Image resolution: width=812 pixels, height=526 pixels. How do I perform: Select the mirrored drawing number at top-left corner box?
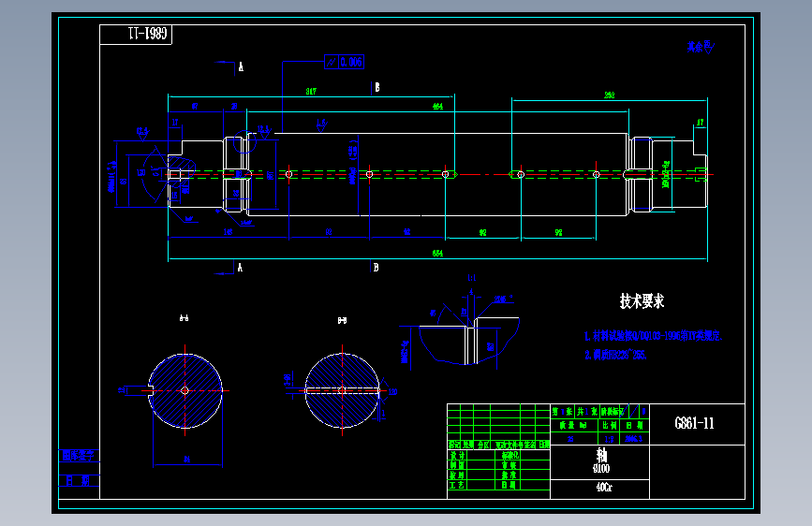(148, 34)
